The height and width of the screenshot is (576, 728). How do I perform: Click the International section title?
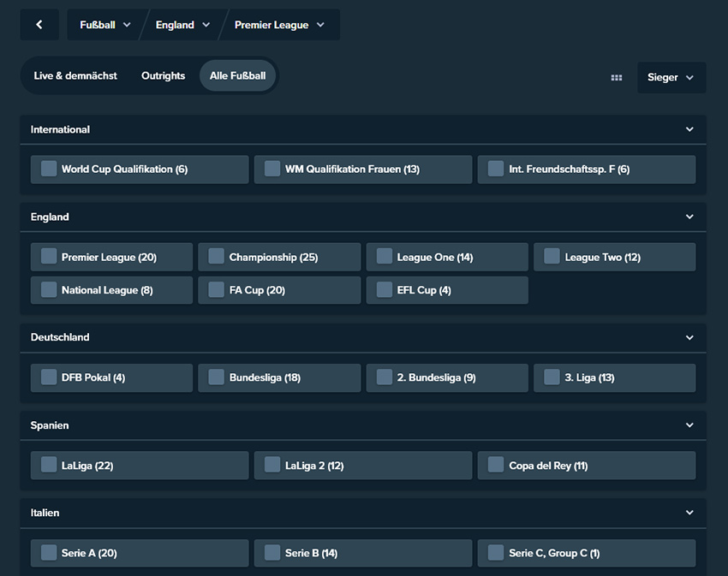pyautogui.click(x=60, y=129)
